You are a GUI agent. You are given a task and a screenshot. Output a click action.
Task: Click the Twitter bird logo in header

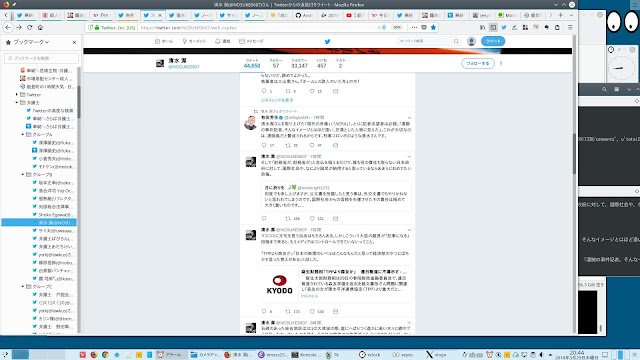coord(327,41)
